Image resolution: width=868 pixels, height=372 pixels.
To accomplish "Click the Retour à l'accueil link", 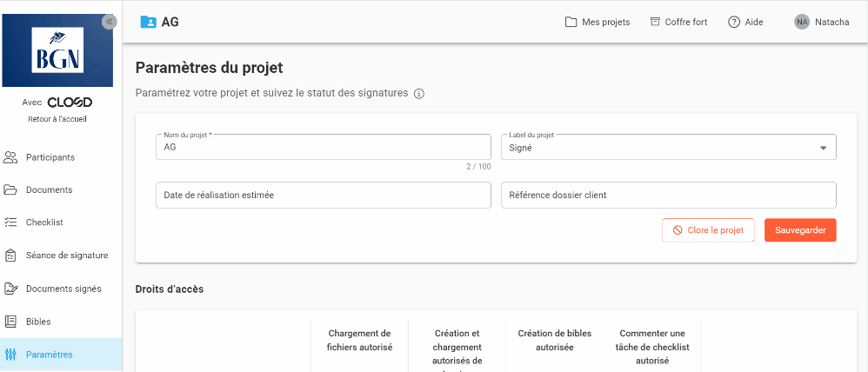I will 57,119.
